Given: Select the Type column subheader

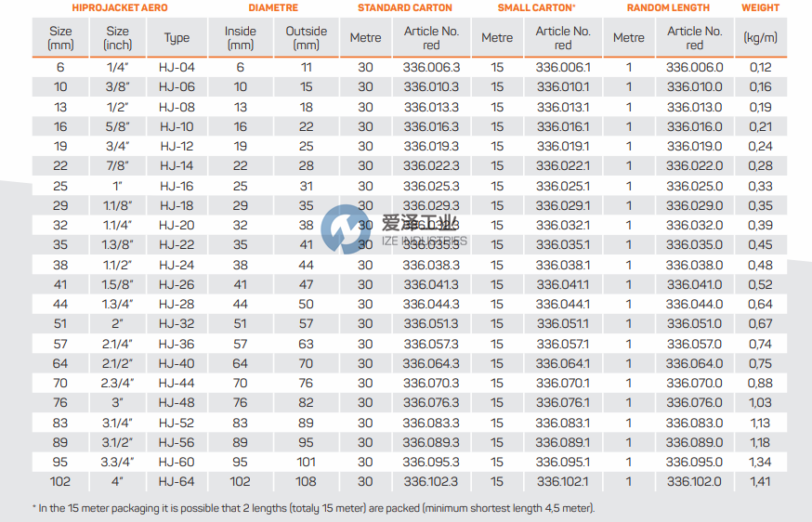Looking at the screenshot, I should [177, 38].
